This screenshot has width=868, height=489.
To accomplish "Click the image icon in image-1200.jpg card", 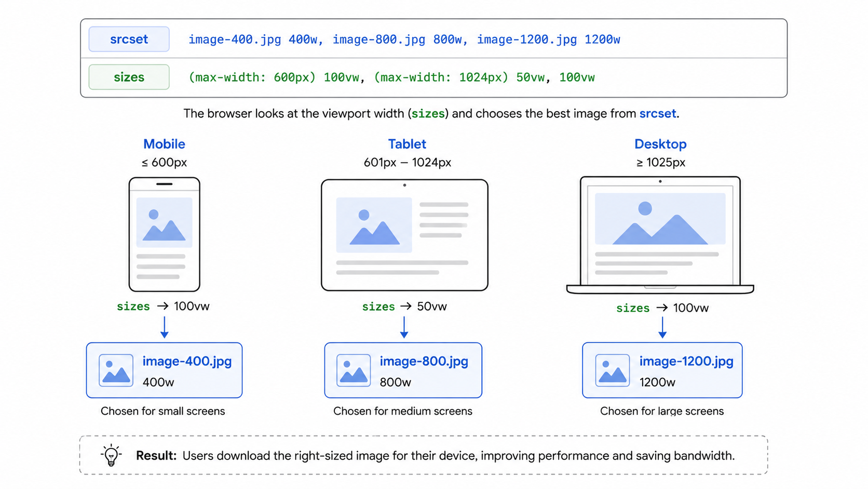I will [x=613, y=371].
